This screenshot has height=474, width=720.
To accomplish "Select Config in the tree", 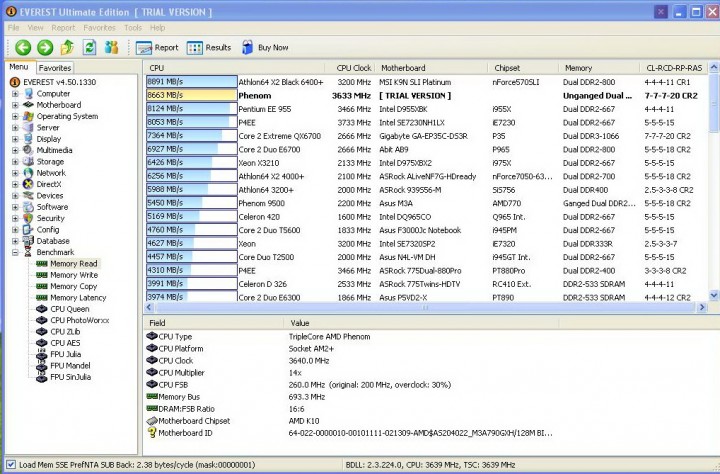I will click(x=48, y=230).
